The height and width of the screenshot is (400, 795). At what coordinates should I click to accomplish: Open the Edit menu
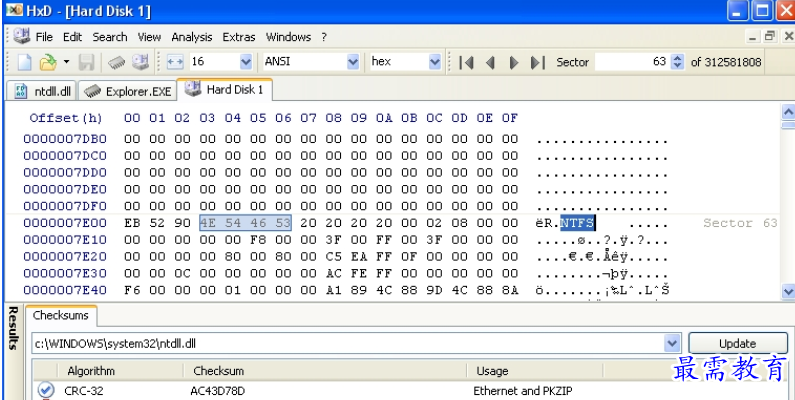click(x=73, y=37)
